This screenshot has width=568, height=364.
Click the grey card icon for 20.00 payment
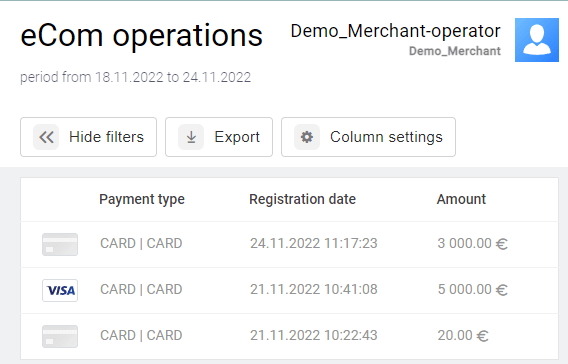60,336
